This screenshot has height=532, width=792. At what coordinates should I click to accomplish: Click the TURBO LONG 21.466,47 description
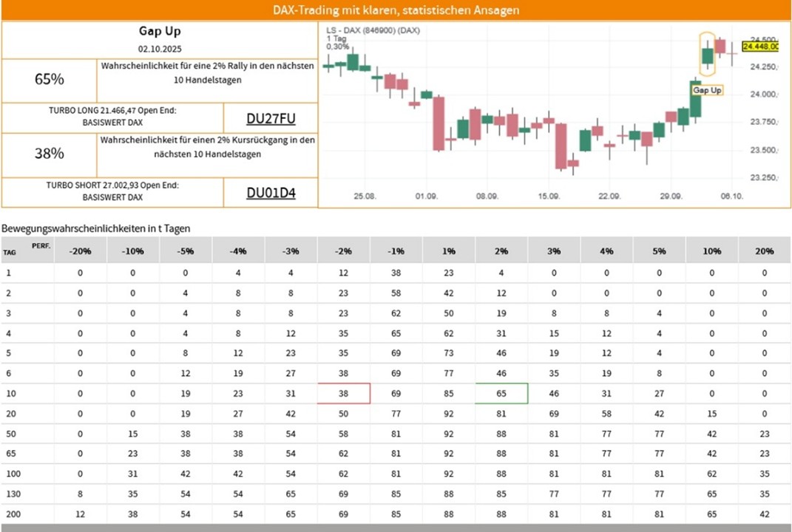[112, 117]
